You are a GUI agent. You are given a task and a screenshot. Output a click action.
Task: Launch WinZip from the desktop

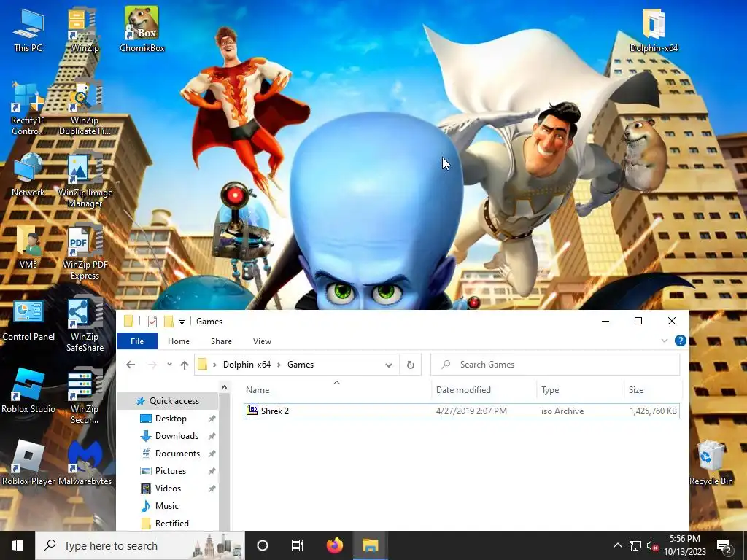[85, 30]
